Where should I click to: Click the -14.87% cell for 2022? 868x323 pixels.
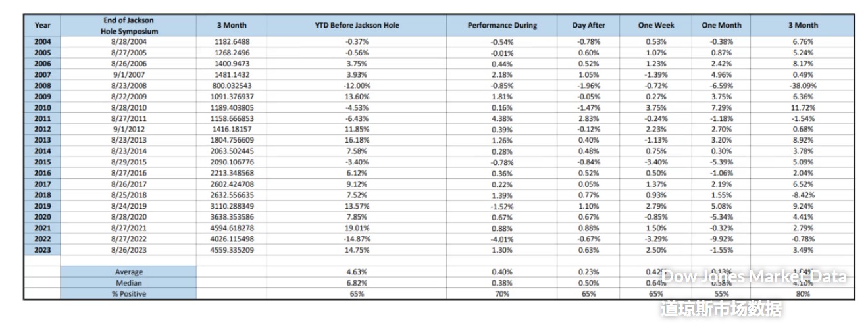(x=356, y=239)
